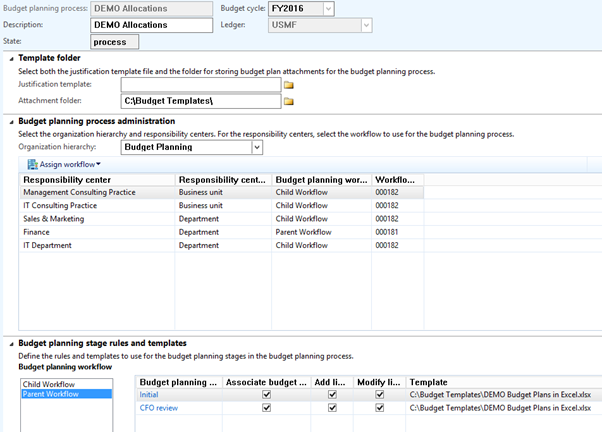Open the Organization hierarchy dropdown
This screenshot has height=432, width=602.
coord(257,147)
